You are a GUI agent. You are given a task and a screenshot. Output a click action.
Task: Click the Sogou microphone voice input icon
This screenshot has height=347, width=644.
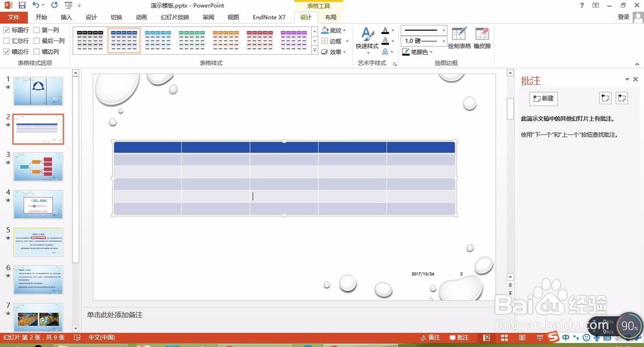click(x=597, y=337)
